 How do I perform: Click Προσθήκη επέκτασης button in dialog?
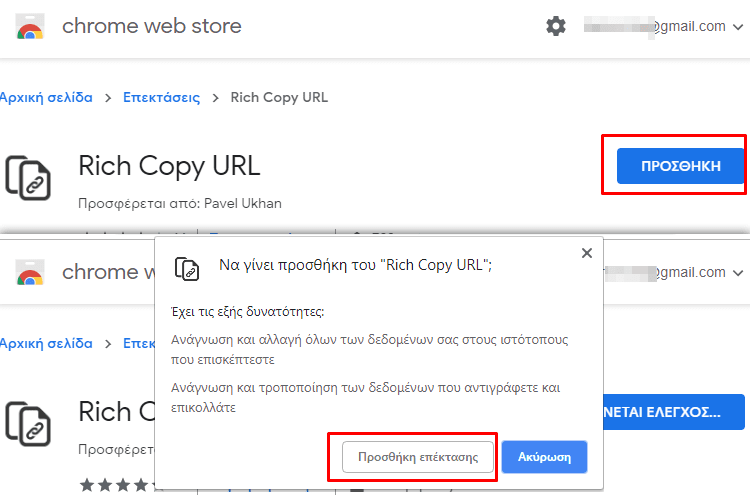418,457
